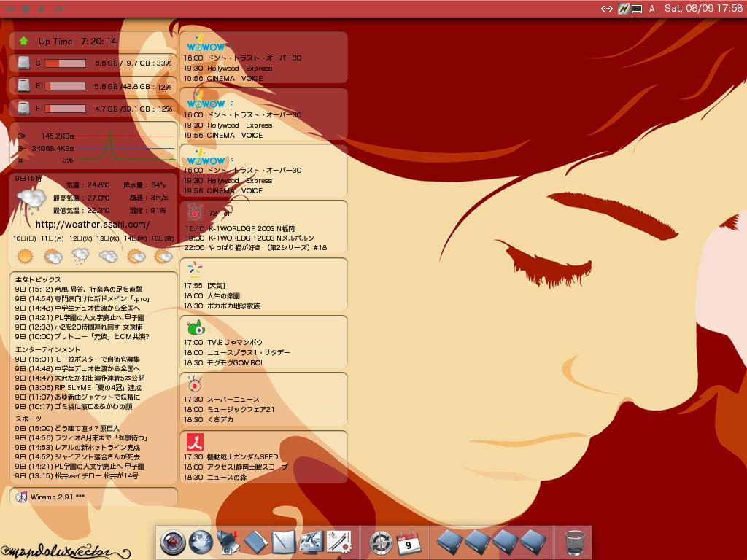
Task: Click the red running figure channel logo
Action: click(x=195, y=442)
